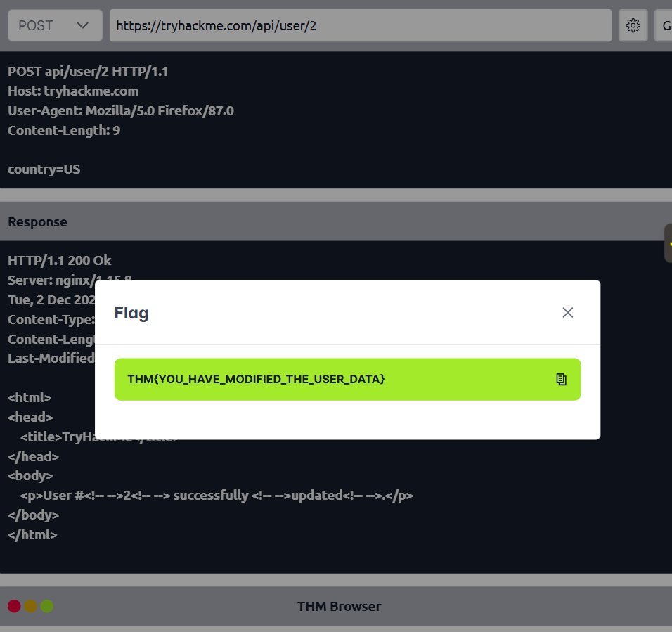Click the THM Browser label
The image size is (672, 632).
point(340,605)
